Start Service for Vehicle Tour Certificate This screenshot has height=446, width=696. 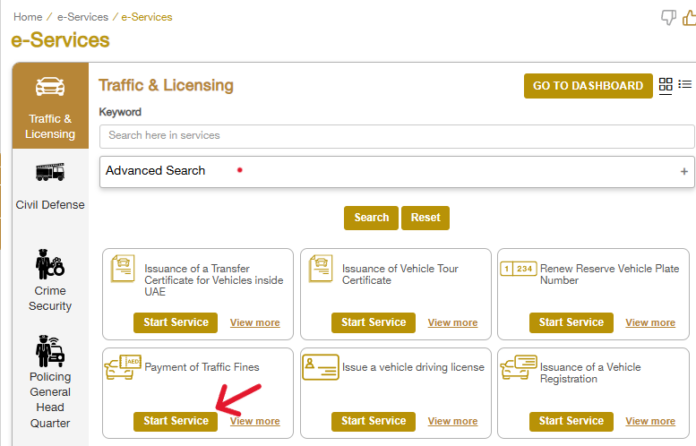pyautogui.click(x=373, y=323)
